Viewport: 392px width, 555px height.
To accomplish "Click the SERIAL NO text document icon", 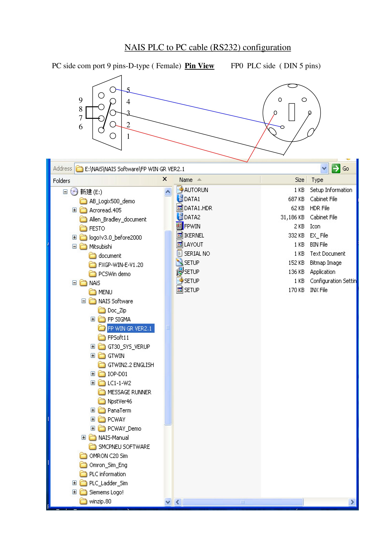I will pyautogui.click(x=179, y=253).
